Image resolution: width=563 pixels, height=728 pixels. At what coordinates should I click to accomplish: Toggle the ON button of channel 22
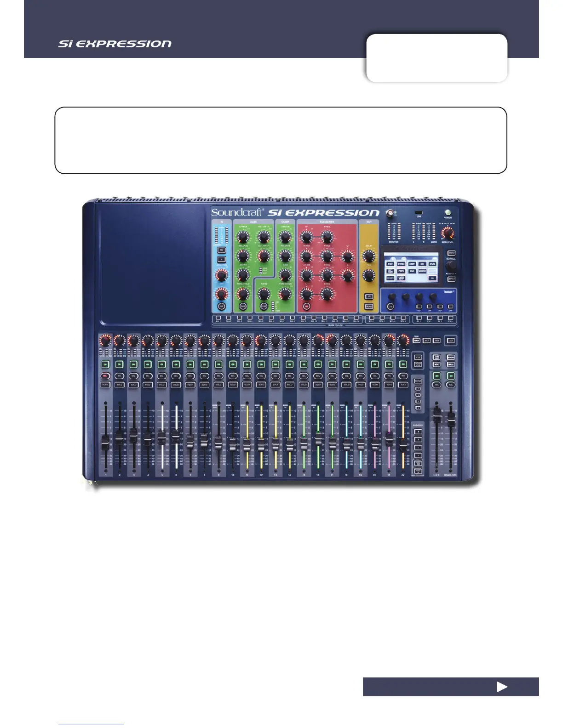403,364
